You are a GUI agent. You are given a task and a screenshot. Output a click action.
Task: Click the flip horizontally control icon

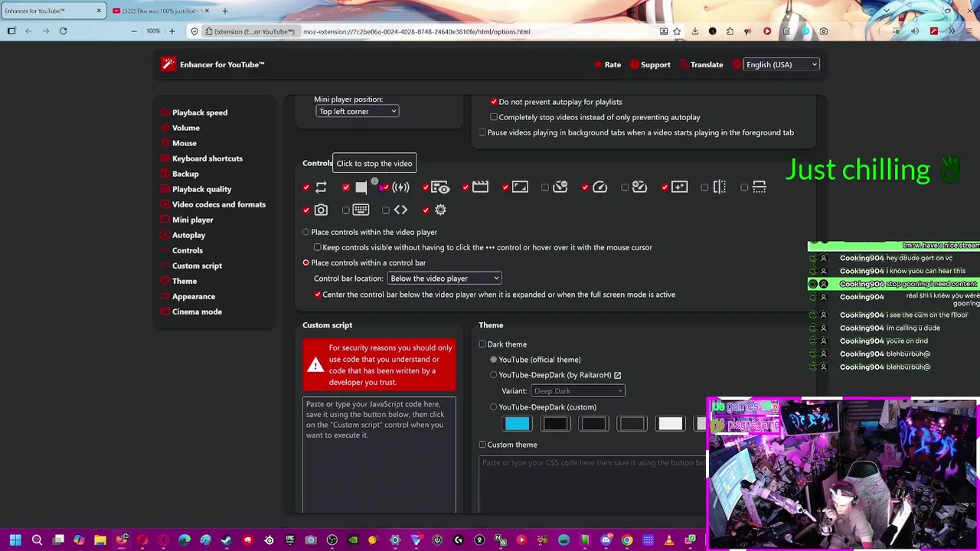coord(719,187)
